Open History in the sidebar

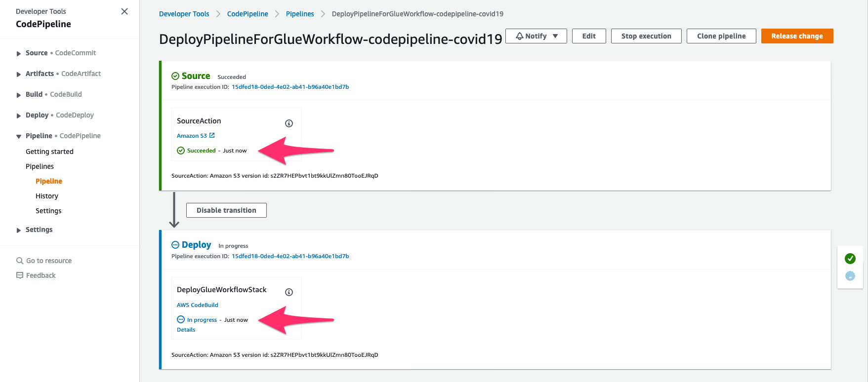pos(47,196)
